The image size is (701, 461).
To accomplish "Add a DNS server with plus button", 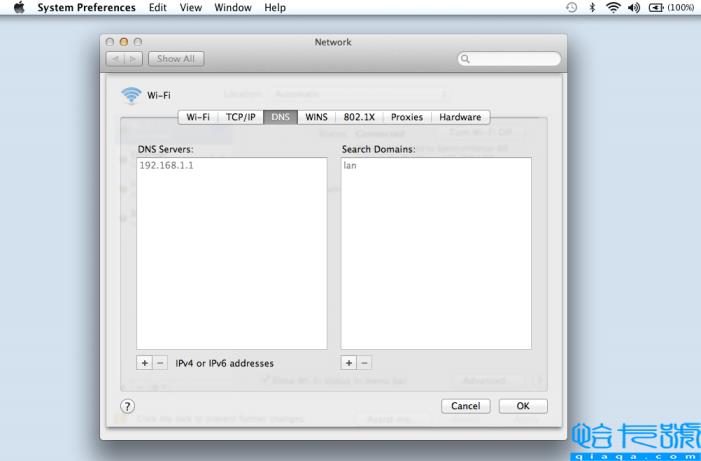I will click(145, 363).
